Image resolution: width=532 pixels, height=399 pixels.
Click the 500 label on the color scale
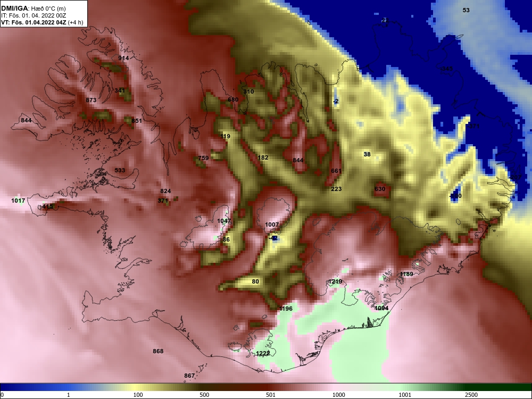tap(204, 395)
